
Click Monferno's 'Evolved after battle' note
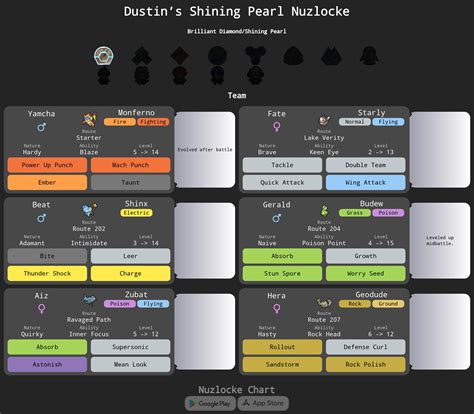[205, 150]
